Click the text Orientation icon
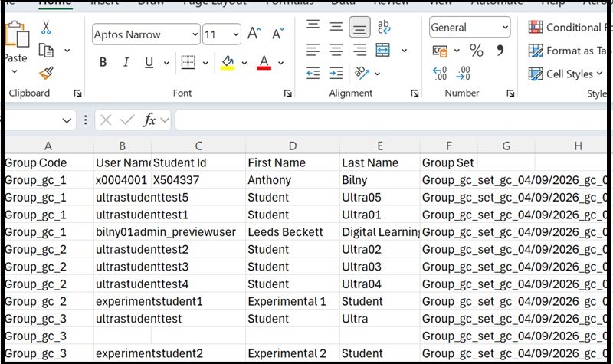Screen dimensions: 613x364 click(x=362, y=73)
